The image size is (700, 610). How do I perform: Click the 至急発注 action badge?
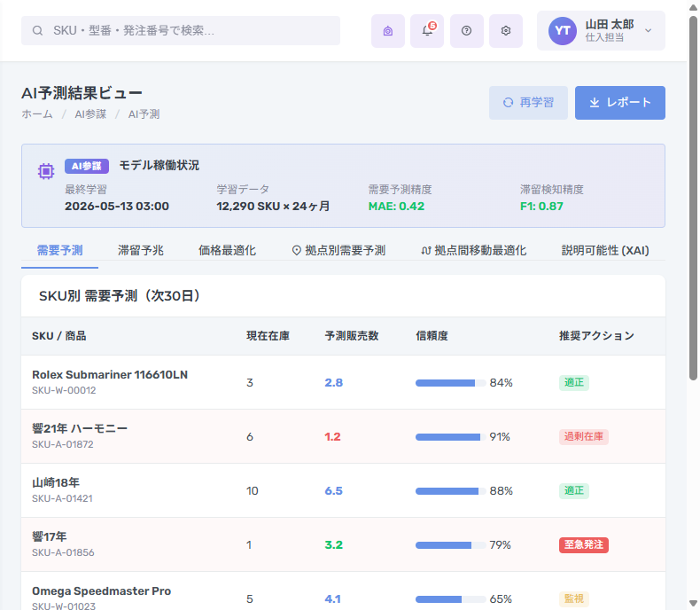coord(584,544)
